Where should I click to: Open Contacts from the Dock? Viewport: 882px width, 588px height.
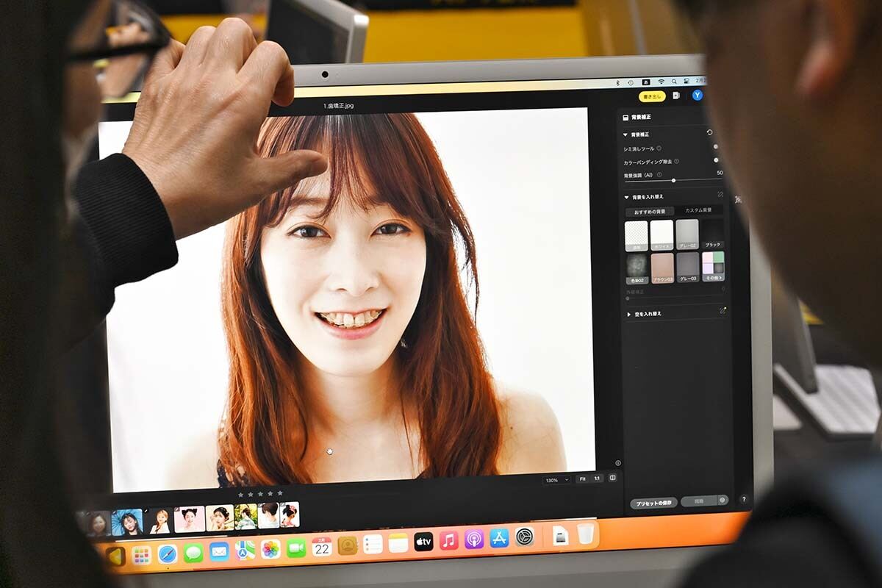[348, 545]
